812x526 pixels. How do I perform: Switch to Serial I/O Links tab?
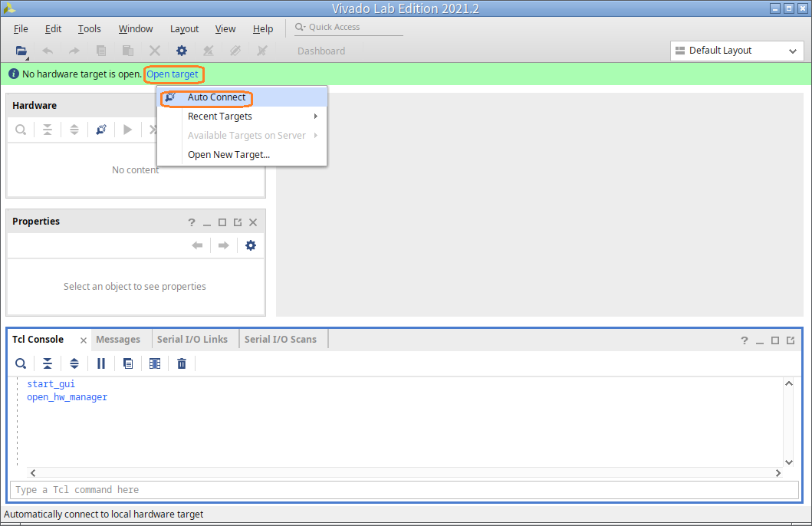point(192,340)
